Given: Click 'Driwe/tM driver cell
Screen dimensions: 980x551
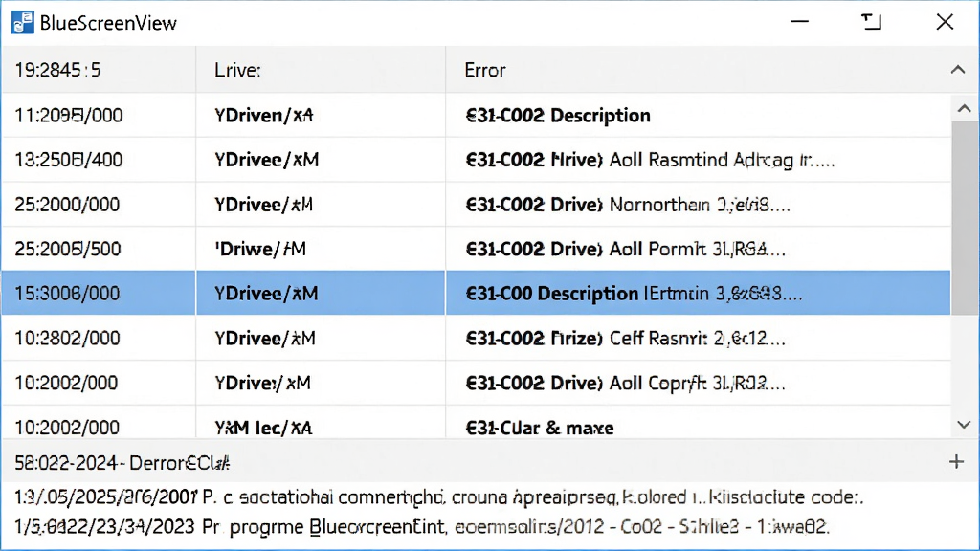Looking at the screenshot, I should pyautogui.click(x=321, y=249).
